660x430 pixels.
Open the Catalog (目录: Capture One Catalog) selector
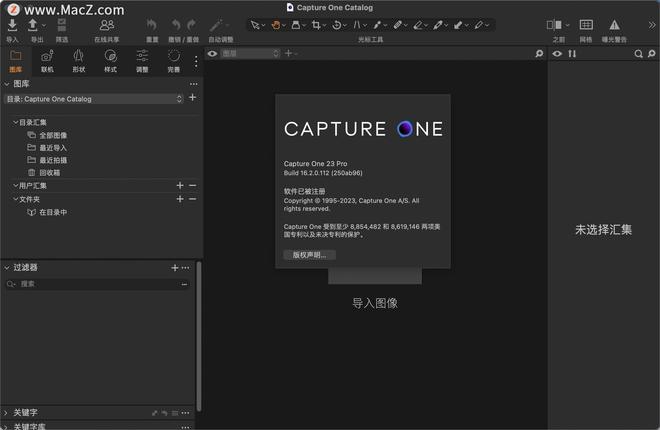pos(94,99)
